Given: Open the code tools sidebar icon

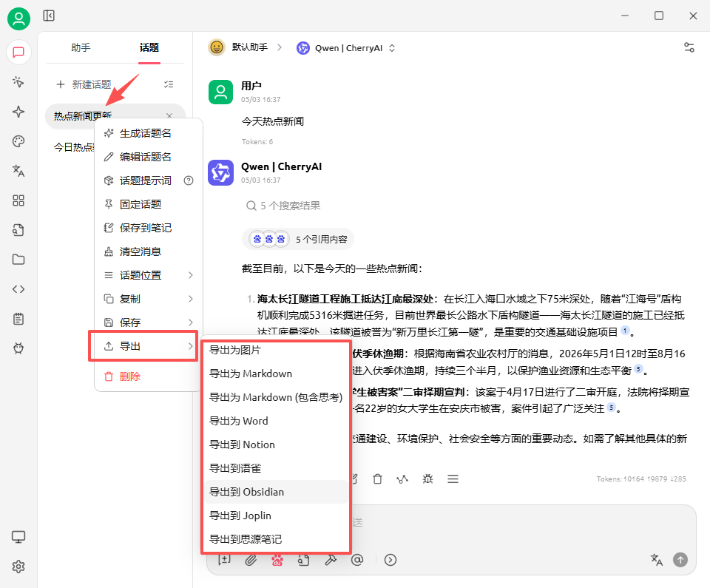Looking at the screenshot, I should click(x=18, y=289).
